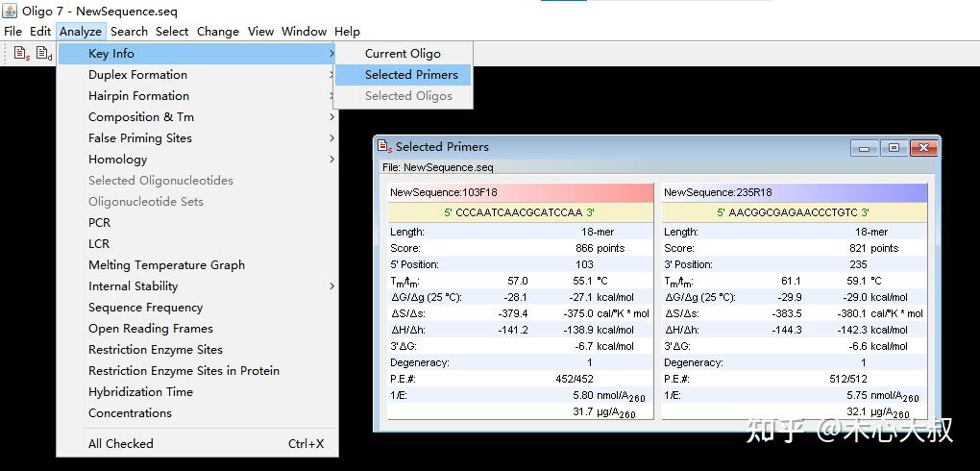Open the Edit menu
The image size is (980, 471).
pos(40,32)
